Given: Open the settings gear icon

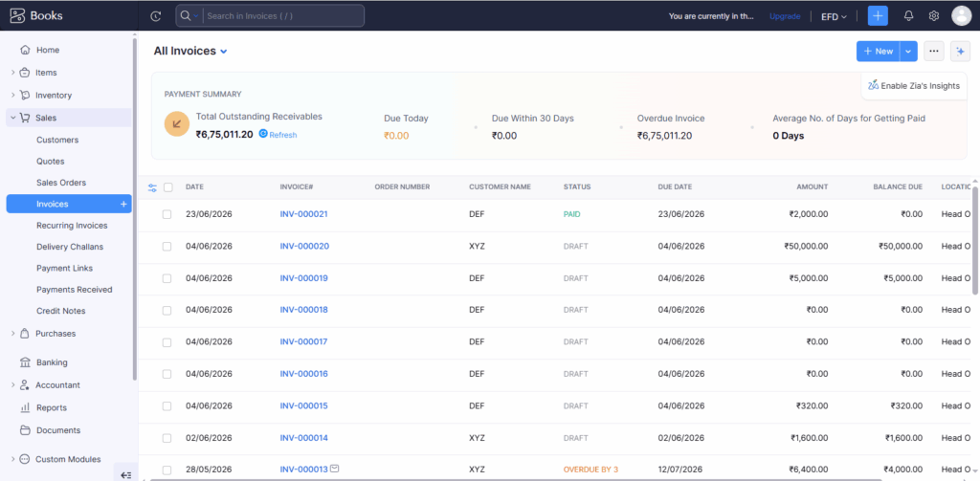Looking at the screenshot, I should click(x=934, y=16).
